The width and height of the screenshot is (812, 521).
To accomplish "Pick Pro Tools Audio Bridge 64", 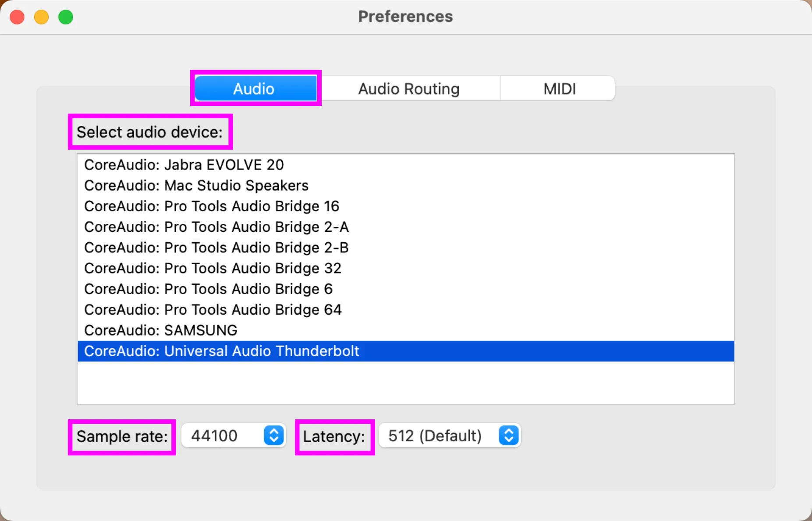I will coord(213,310).
